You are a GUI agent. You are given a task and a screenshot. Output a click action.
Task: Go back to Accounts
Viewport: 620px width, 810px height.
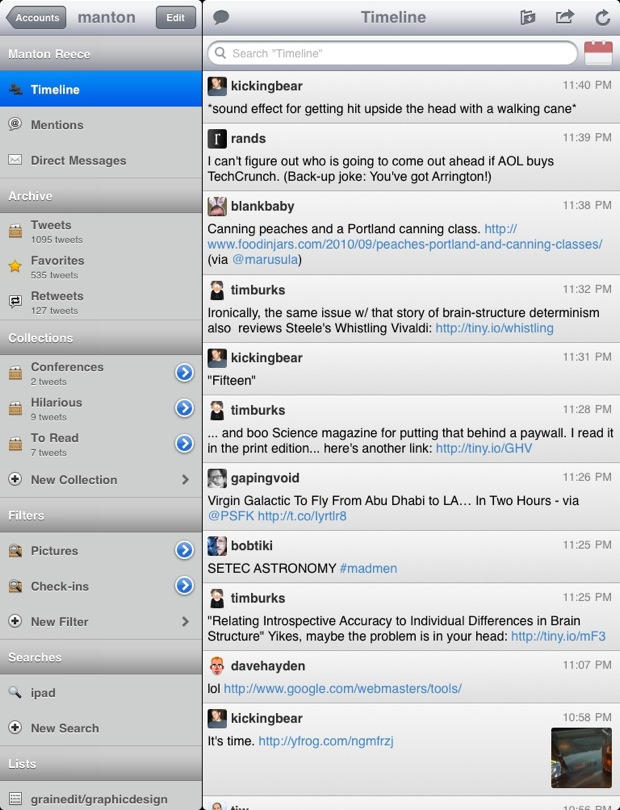click(x=36, y=18)
